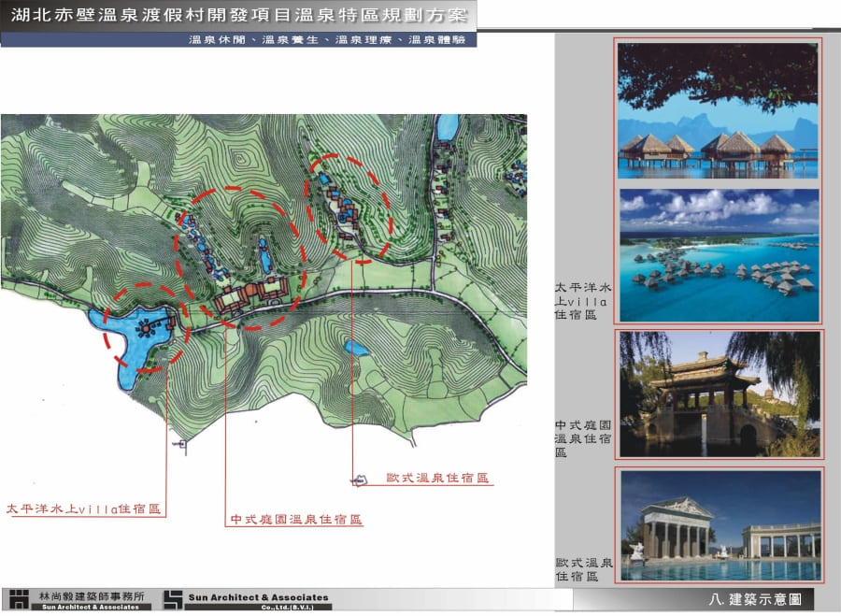Click the sidebar caption 中式庭園溫泉住宿區
Viewport: 841px width, 616px height.
[582, 438]
